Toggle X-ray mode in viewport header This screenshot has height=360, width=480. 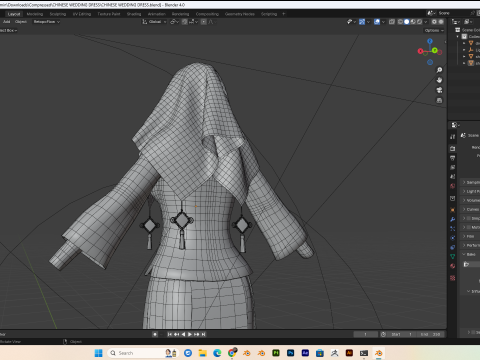click(392, 22)
